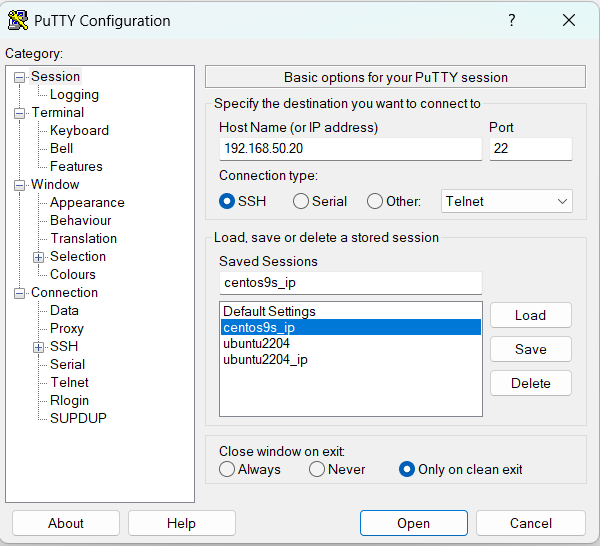Open the SSH settings category
Screen dimensions: 600x546
point(64,346)
